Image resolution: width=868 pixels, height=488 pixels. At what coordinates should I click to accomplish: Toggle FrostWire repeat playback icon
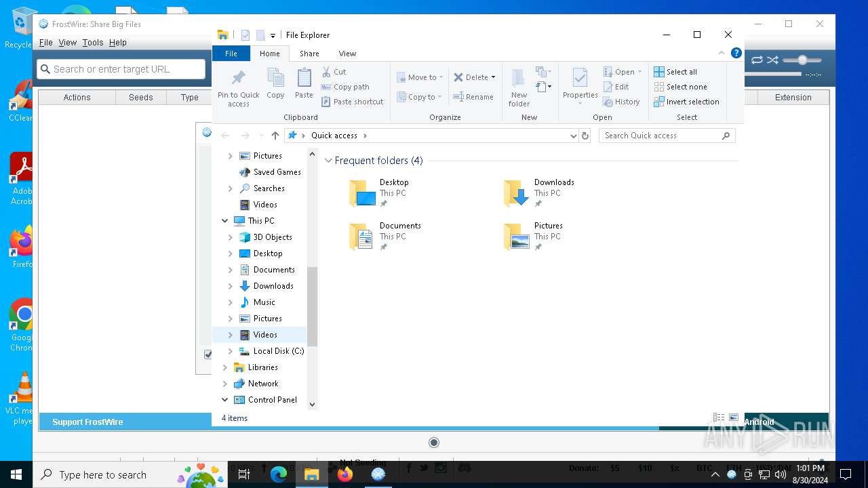(757, 60)
